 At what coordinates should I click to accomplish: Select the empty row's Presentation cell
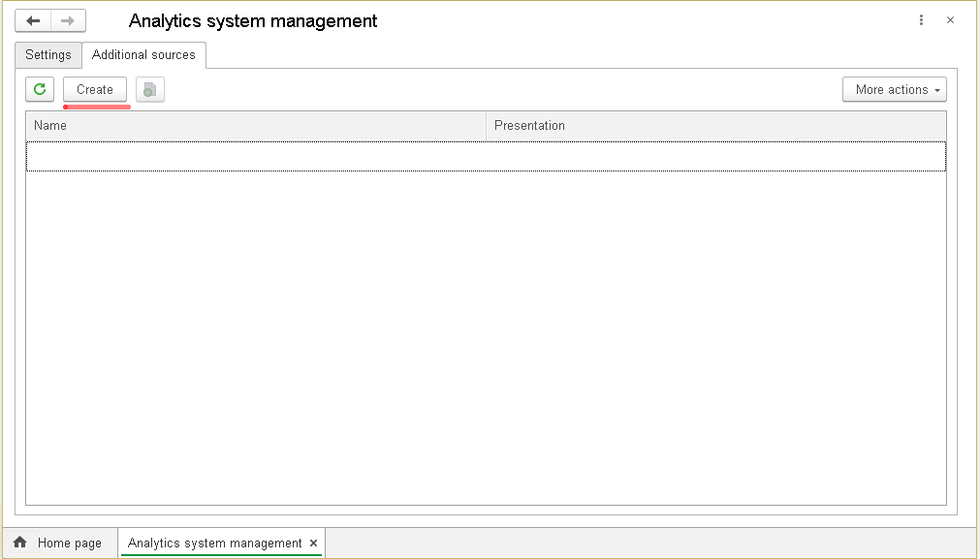pos(715,157)
